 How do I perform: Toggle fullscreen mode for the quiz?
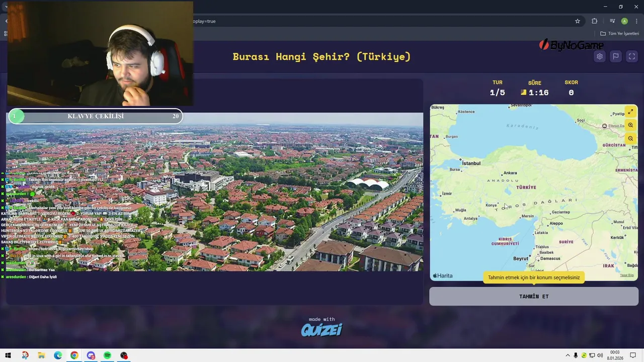pos(632,56)
